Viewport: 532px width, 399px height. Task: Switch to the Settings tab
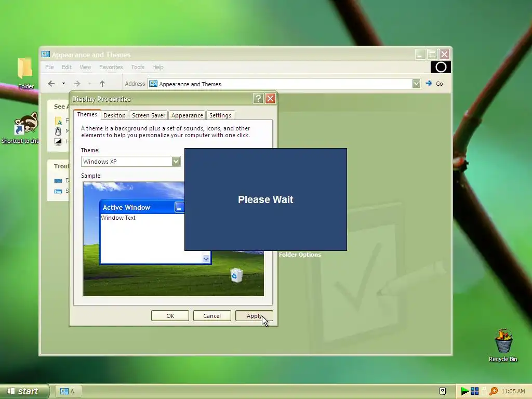click(x=220, y=115)
